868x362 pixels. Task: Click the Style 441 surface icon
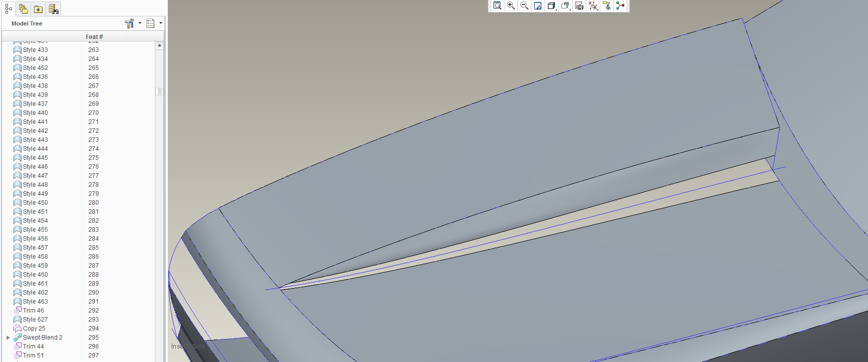[x=17, y=122]
